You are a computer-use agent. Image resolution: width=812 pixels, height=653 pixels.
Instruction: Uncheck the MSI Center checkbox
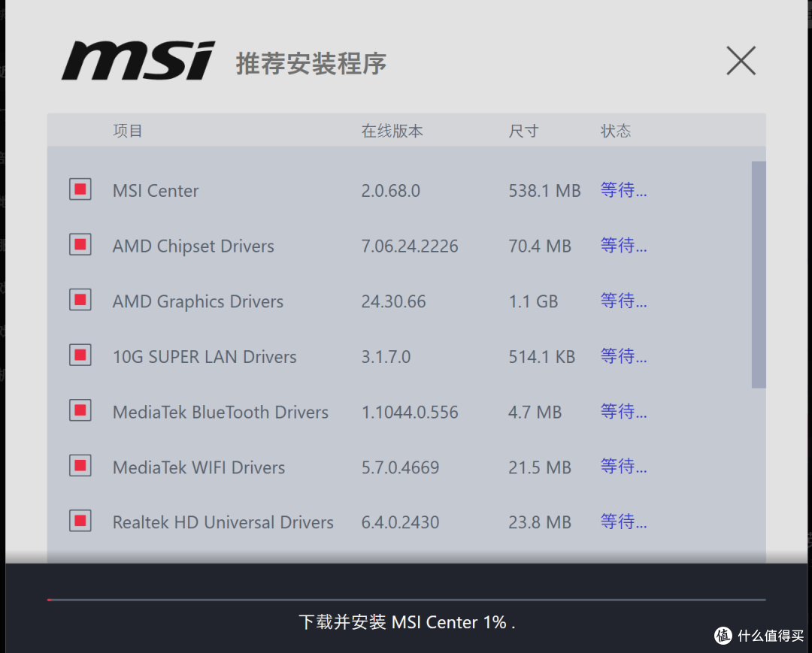[80, 189]
